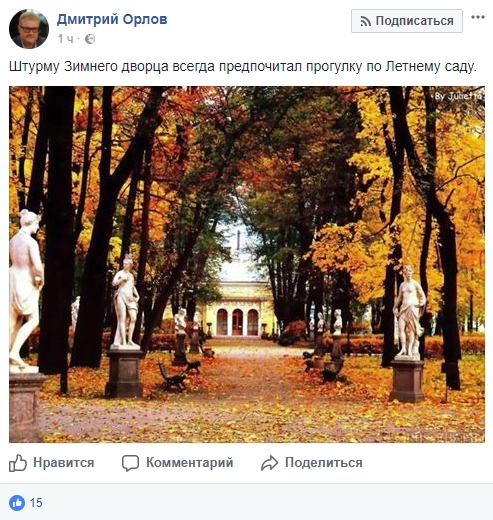Open the post timestamp 1 ч
This screenshot has height=520, width=493.
(x=65, y=39)
